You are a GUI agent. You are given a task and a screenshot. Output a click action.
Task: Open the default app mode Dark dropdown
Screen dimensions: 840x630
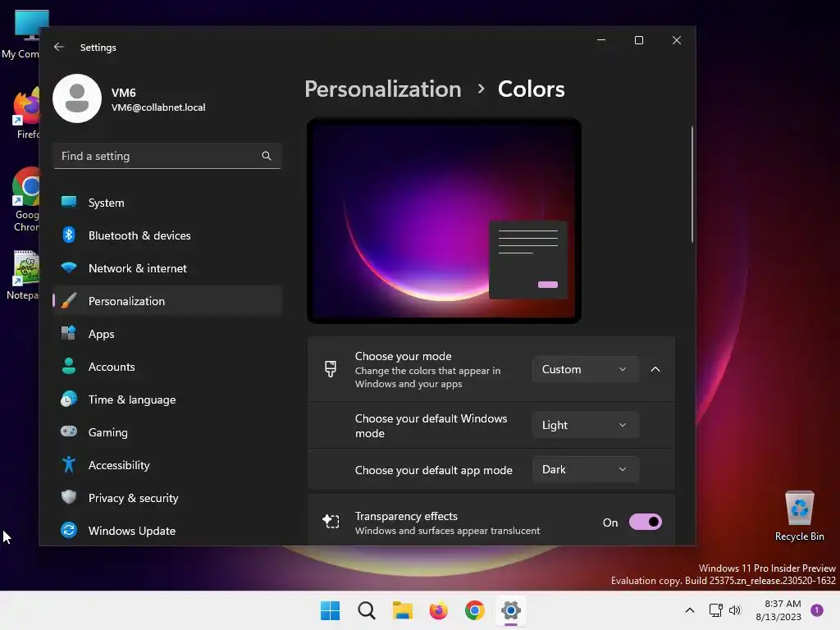585,469
